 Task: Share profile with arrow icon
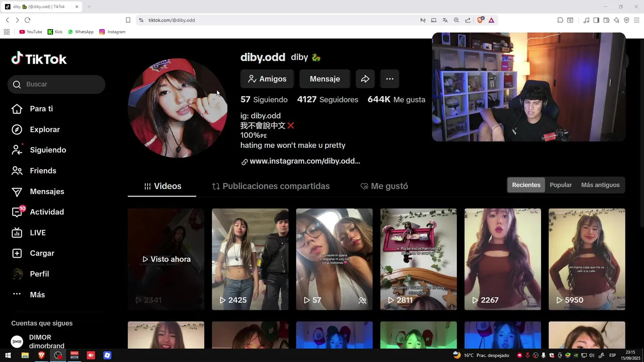365,79
